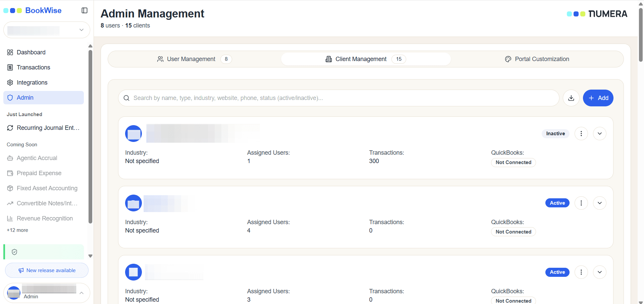Click the download export icon button

571,98
